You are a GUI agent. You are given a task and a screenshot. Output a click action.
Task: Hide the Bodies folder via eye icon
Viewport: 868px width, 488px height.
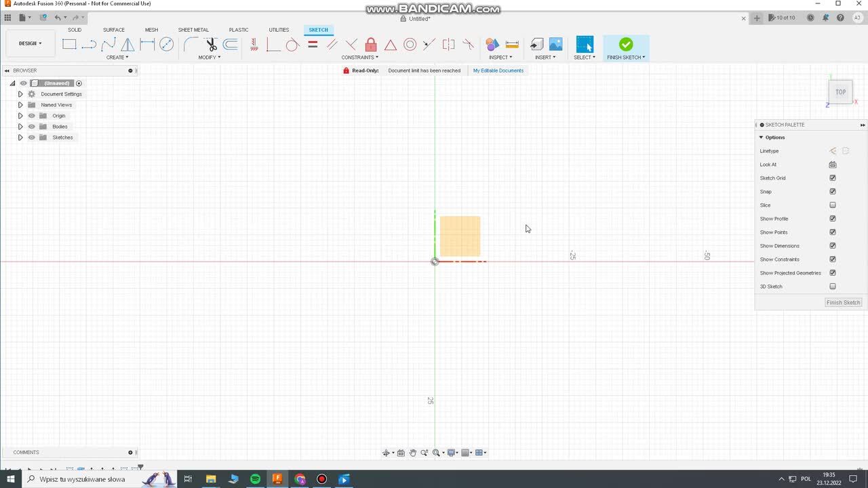pos(31,127)
